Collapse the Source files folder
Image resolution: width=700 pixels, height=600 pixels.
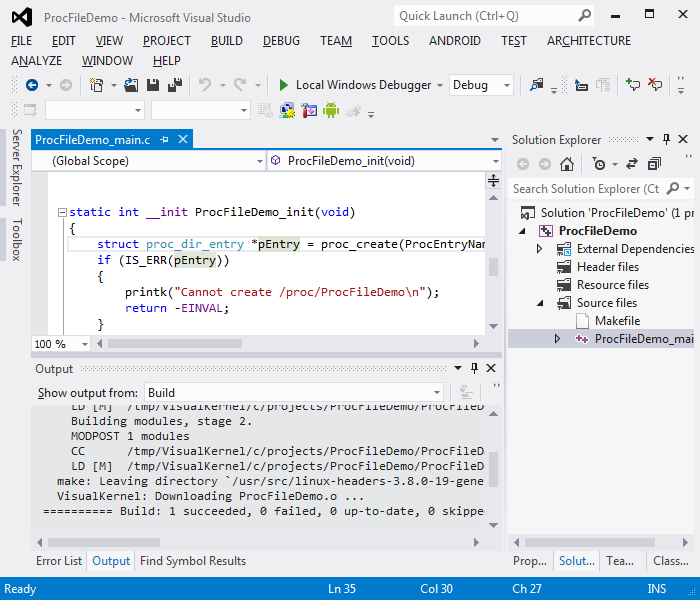[540, 303]
